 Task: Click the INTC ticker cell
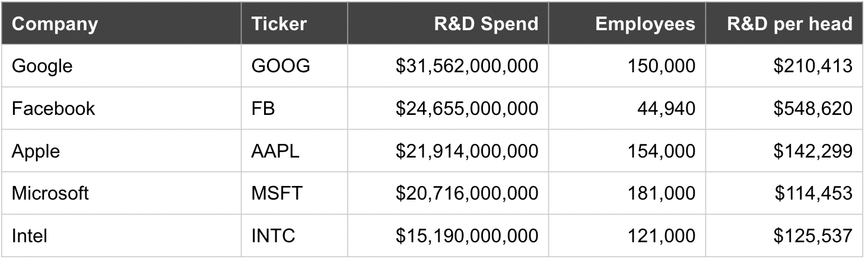274,236
